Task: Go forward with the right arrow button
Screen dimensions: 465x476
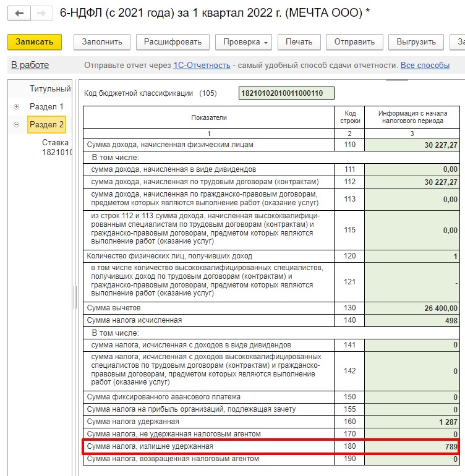Action: [41, 14]
